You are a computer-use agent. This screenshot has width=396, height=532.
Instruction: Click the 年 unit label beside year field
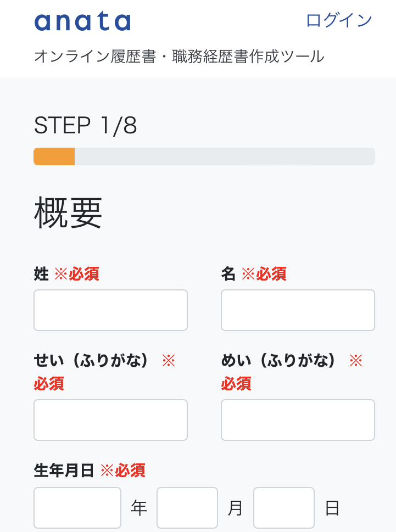[x=138, y=508]
